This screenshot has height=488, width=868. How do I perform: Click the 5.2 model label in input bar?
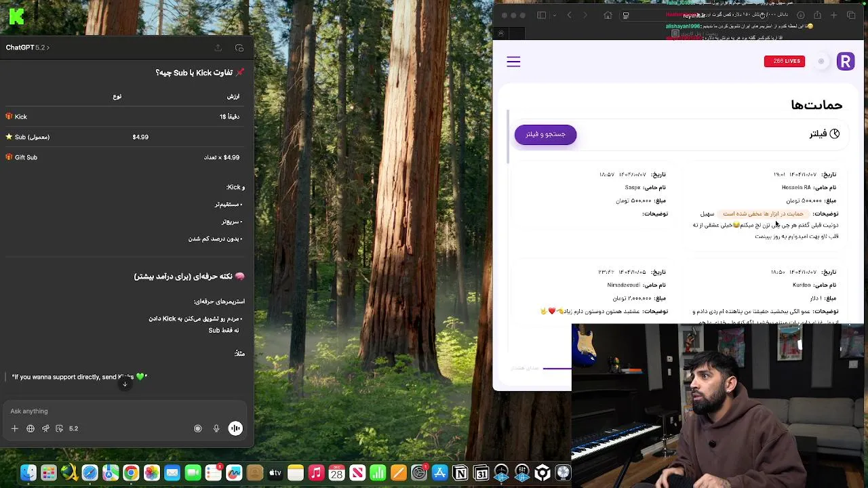[x=73, y=428]
